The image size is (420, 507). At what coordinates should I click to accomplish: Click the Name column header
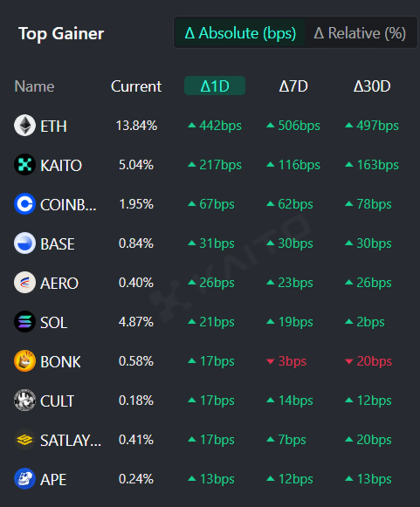pyautogui.click(x=34, y=86)
